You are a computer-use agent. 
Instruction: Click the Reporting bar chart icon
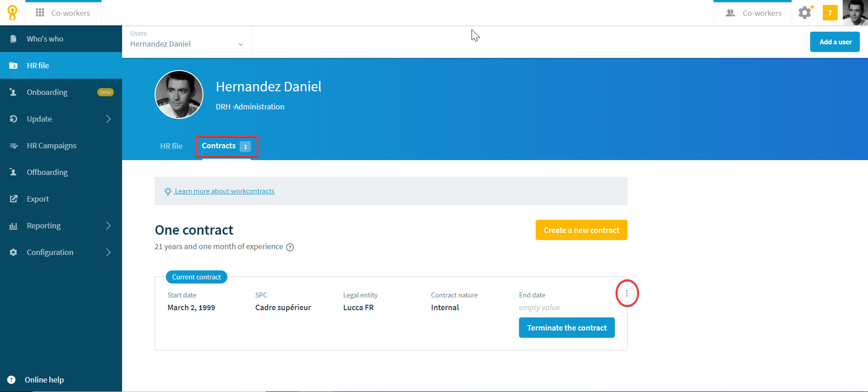[14, 226]
